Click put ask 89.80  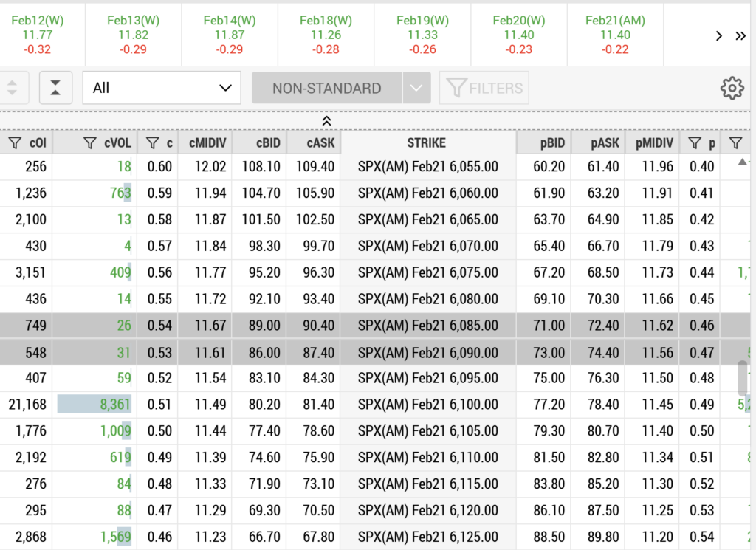click(602, 537)
